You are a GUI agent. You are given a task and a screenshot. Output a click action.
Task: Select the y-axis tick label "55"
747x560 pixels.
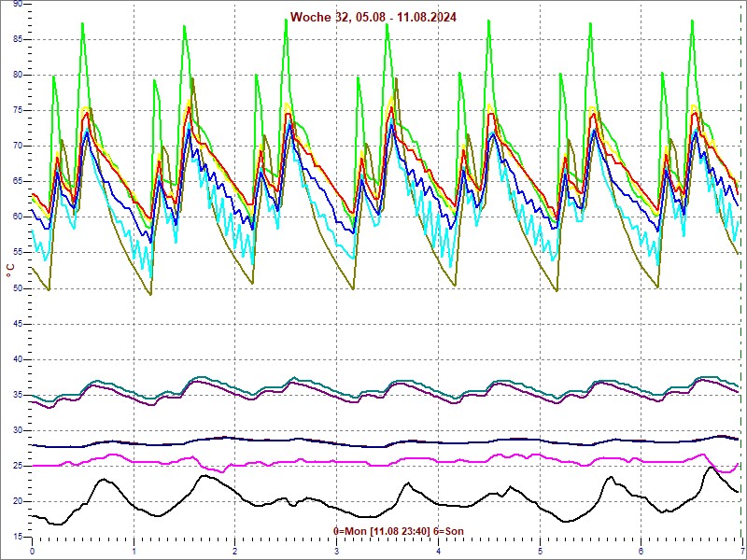click(17, 252)
